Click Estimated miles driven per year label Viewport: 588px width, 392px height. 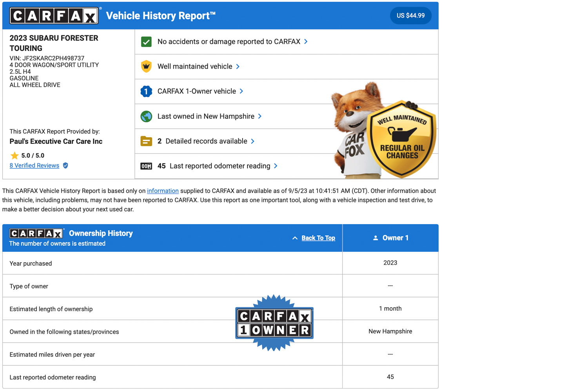pyautogui.click(x=52, y=354)
